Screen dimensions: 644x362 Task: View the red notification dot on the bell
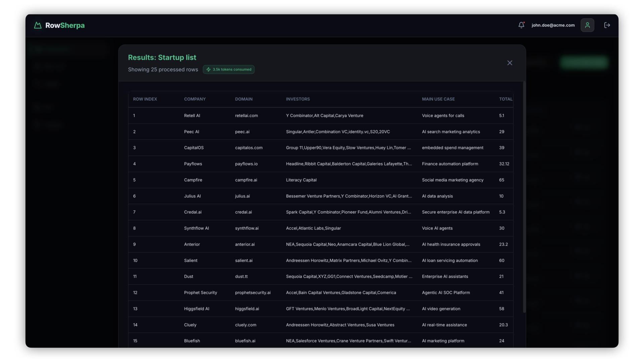click(524, 22)
